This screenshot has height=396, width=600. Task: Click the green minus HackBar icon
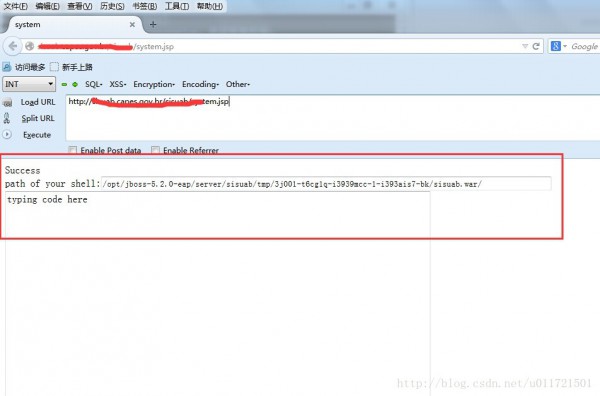click(64, 84)
